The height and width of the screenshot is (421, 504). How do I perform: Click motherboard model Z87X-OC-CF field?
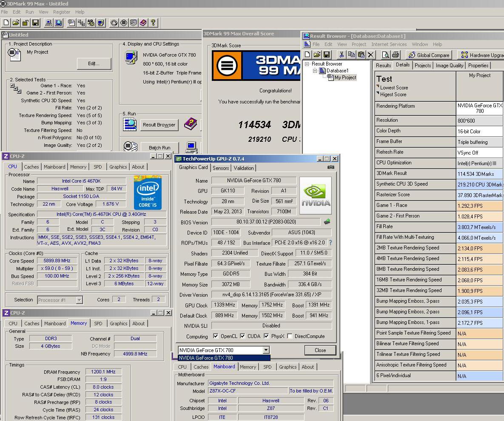[x=248, y=391]
